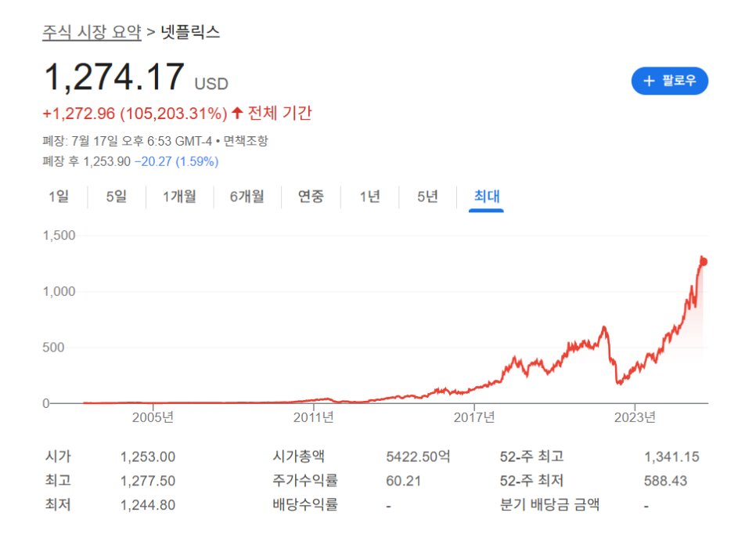Screen dimensions: 756x534
Task: Click the 2005년 axis label
Action: pyautogui.click(x=153, y=417)
